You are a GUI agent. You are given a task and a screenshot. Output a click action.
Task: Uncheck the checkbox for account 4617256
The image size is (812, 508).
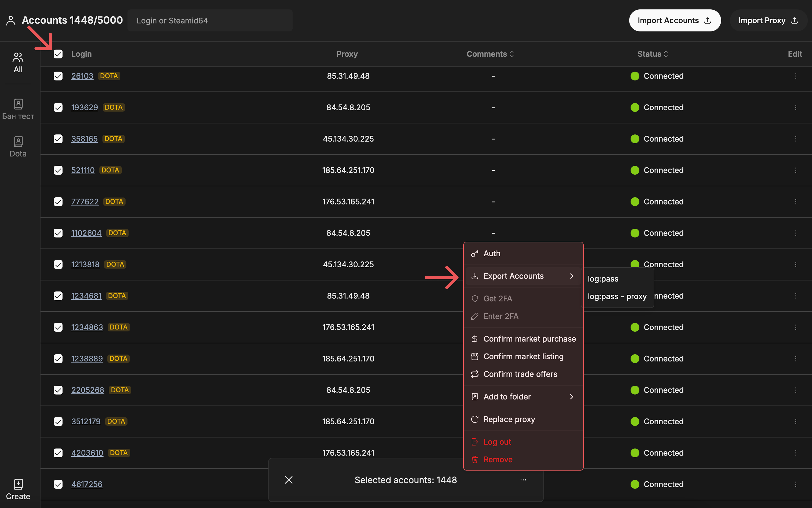[58, 484]
